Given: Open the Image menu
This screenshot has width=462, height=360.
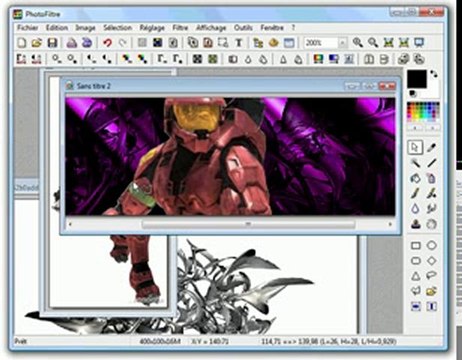Looking at the screenshot, I should coord(85,28).
